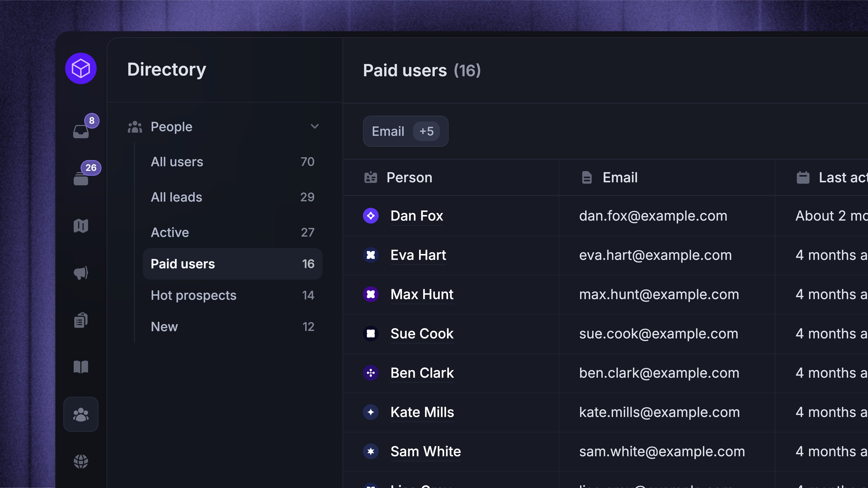Select All users segment
The image size is (868, 488).
coord(233,162)
